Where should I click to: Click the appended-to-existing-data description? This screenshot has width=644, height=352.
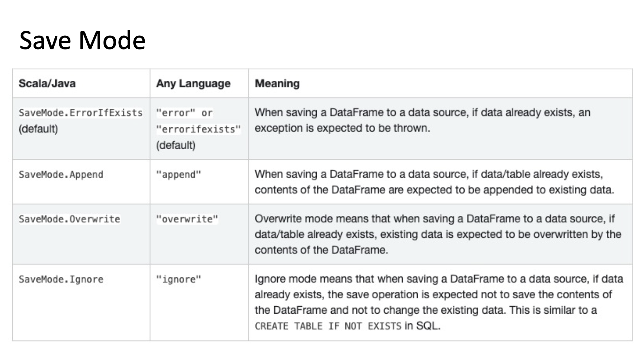434,182
